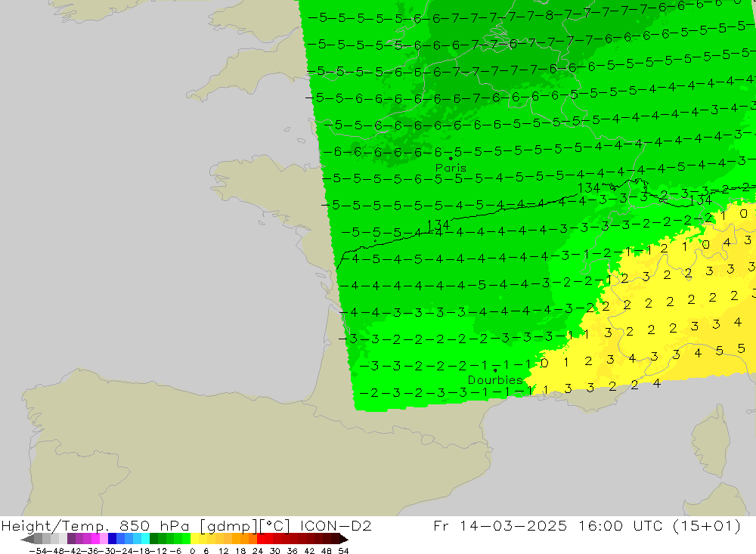
Task: Click the '[°C]' unit label in title
Action: point(275,525)
